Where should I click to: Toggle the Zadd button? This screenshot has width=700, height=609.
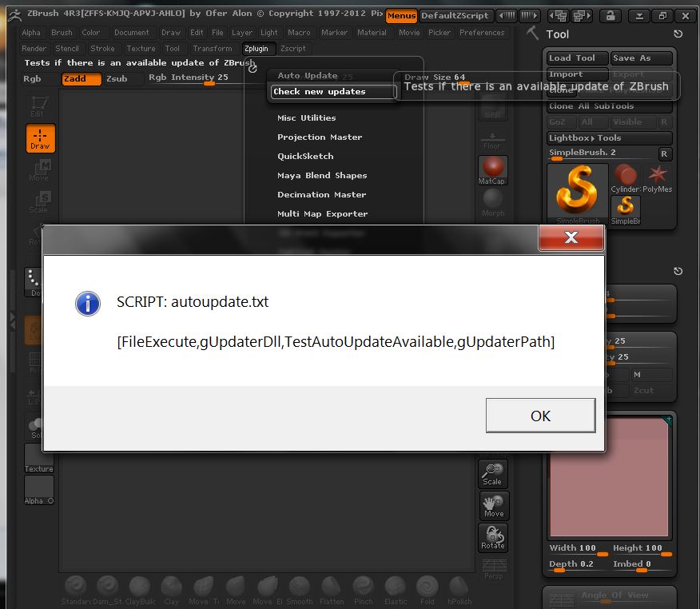(82, 79)
